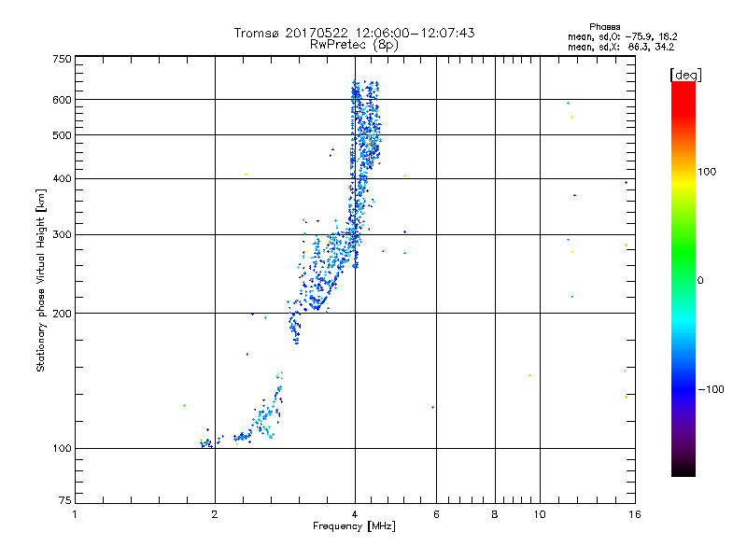The image size is (747, 560).
Task: Click the "600" height axis label
Action: tap(62, 100)
